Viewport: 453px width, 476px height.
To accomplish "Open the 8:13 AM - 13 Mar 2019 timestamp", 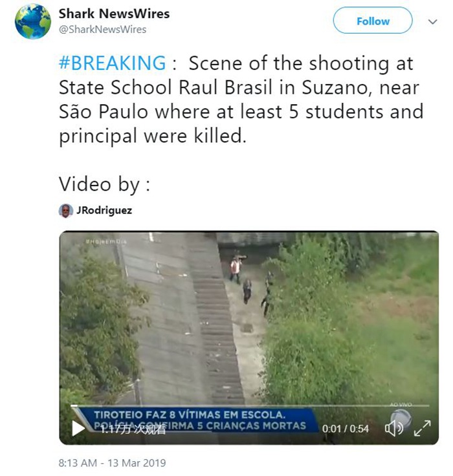I will [112, 462].
